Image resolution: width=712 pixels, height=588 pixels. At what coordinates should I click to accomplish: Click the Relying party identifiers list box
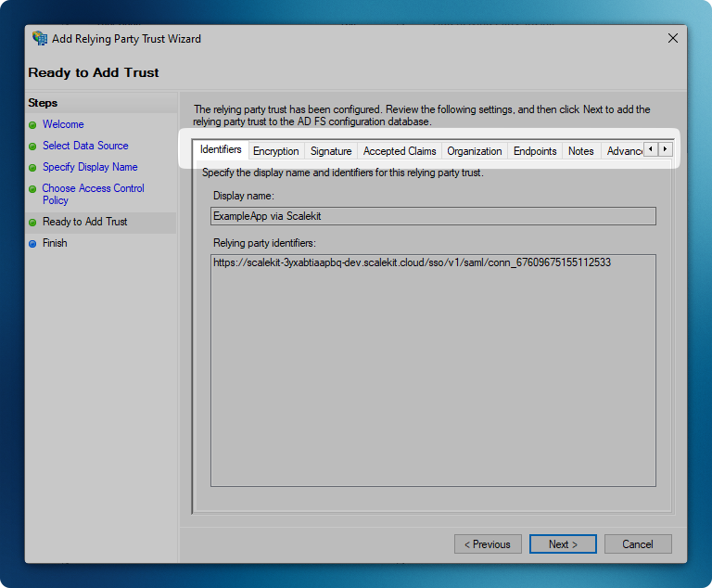[x=433, y=371]
